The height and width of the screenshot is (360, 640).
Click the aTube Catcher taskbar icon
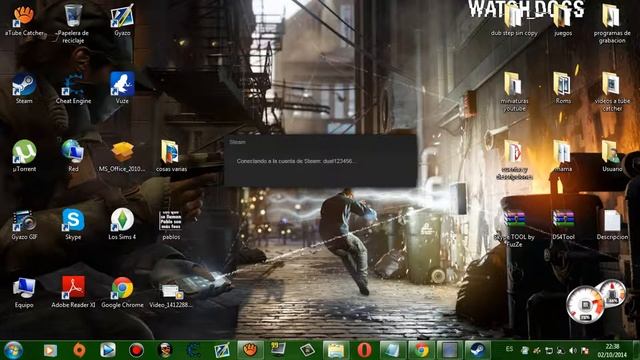pyautogui.click(x=250, y=350)
